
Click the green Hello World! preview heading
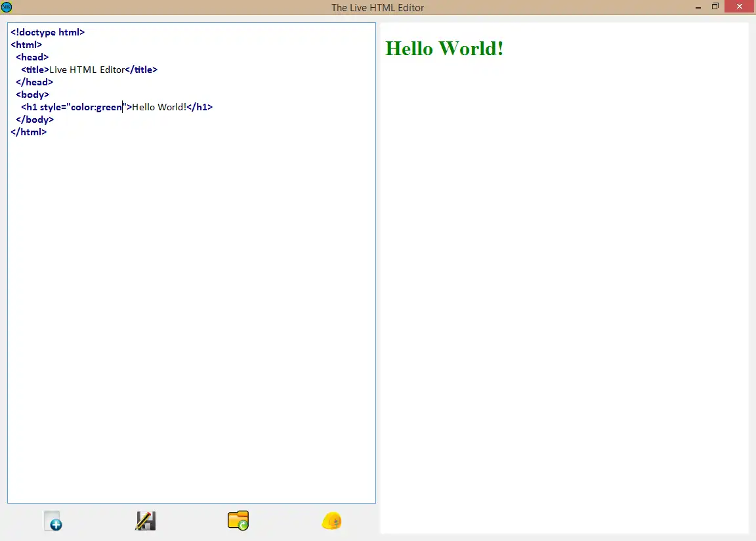(444, 49)
